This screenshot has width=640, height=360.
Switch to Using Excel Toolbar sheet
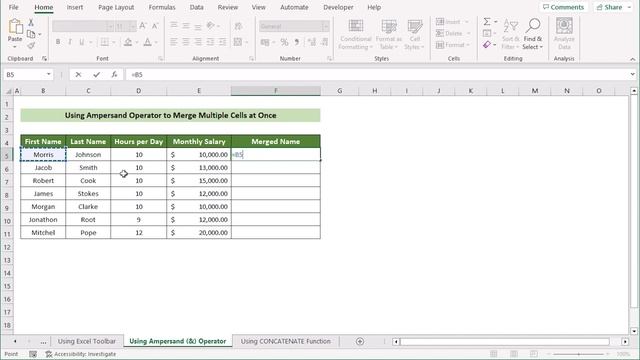click(87, 341)
